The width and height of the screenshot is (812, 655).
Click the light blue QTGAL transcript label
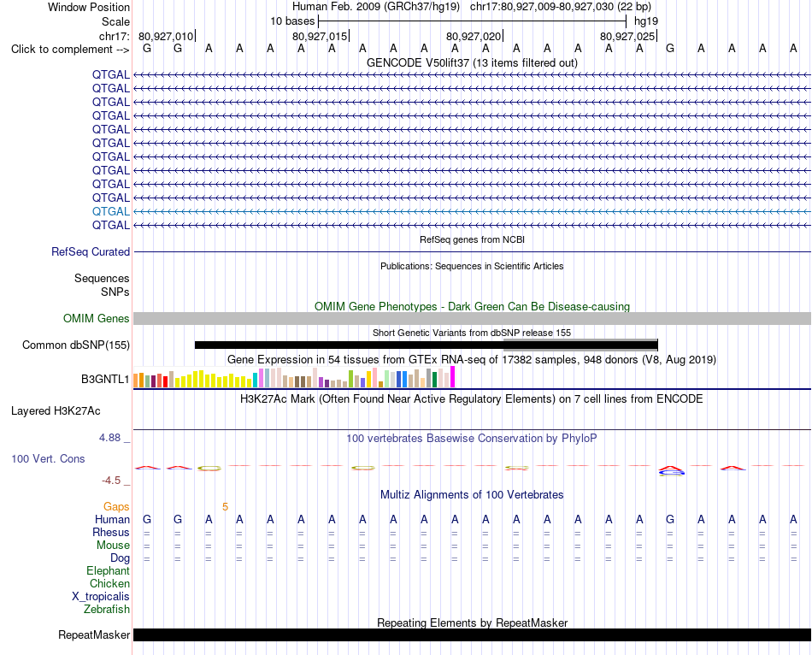(x=111, y=211)
